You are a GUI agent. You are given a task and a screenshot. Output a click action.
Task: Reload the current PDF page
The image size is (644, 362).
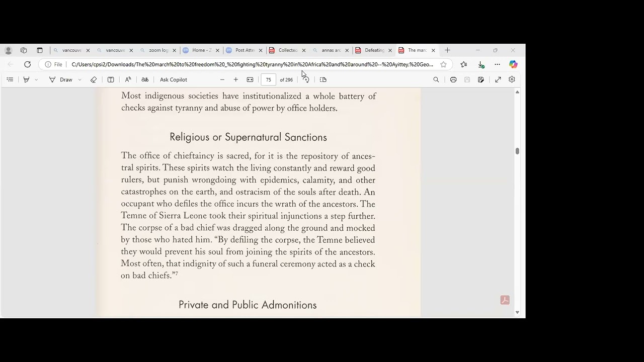pos(28,64)
